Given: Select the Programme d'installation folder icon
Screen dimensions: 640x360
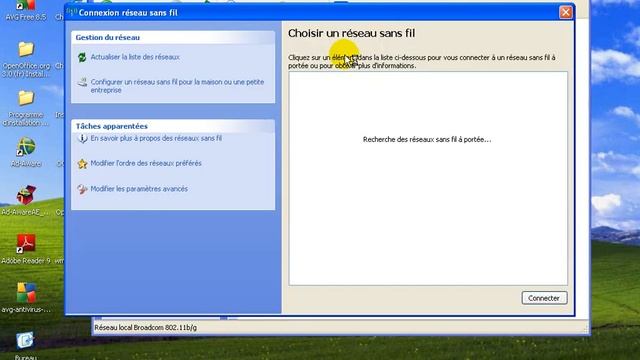Looking at the screenshot, I should click(26, 108).
